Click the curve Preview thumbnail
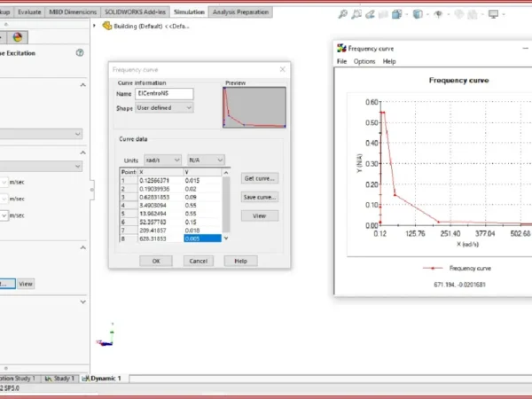Screen dimensions: 532x399 (254, 107)
